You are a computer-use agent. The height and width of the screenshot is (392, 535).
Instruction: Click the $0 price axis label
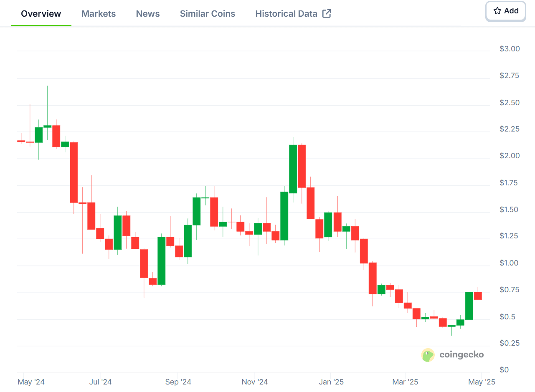click(x=504, y=370)
